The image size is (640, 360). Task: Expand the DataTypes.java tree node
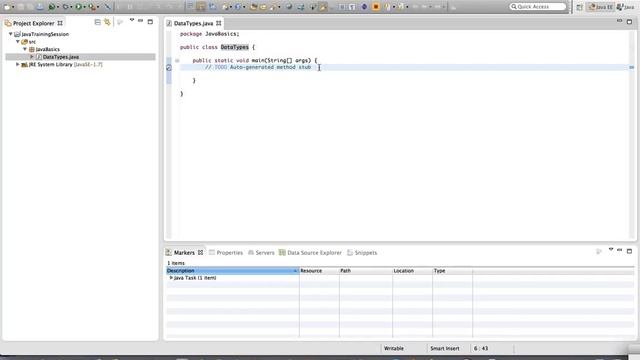32,57
